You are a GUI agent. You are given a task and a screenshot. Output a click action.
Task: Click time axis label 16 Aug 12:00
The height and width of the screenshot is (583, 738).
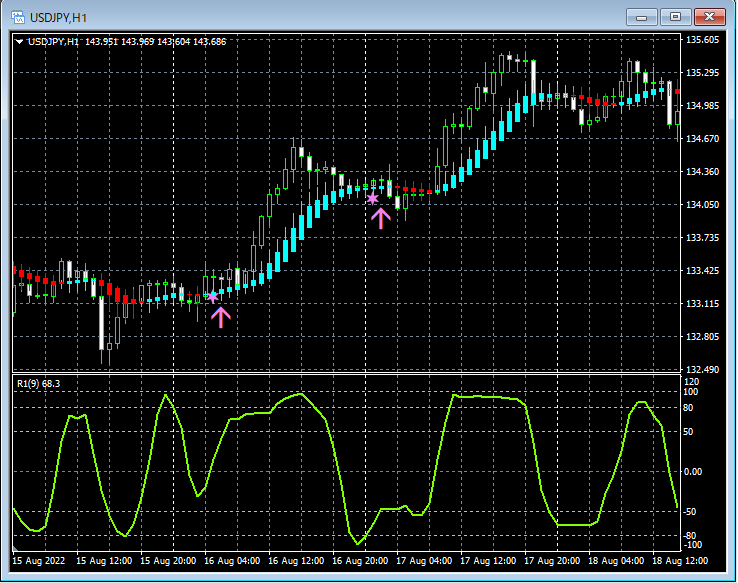coord(296,561)
